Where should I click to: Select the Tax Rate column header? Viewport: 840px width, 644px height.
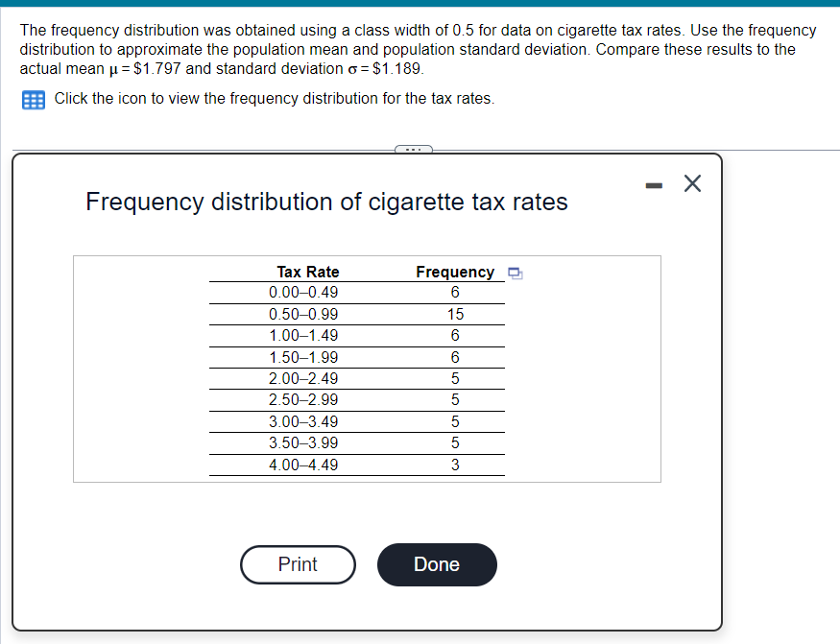click(307, 272)
